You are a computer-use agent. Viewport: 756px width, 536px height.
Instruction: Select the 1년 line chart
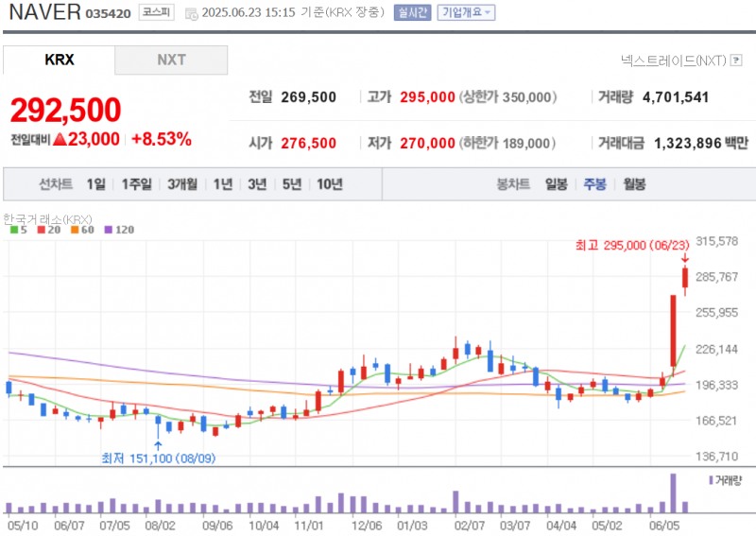223,183
